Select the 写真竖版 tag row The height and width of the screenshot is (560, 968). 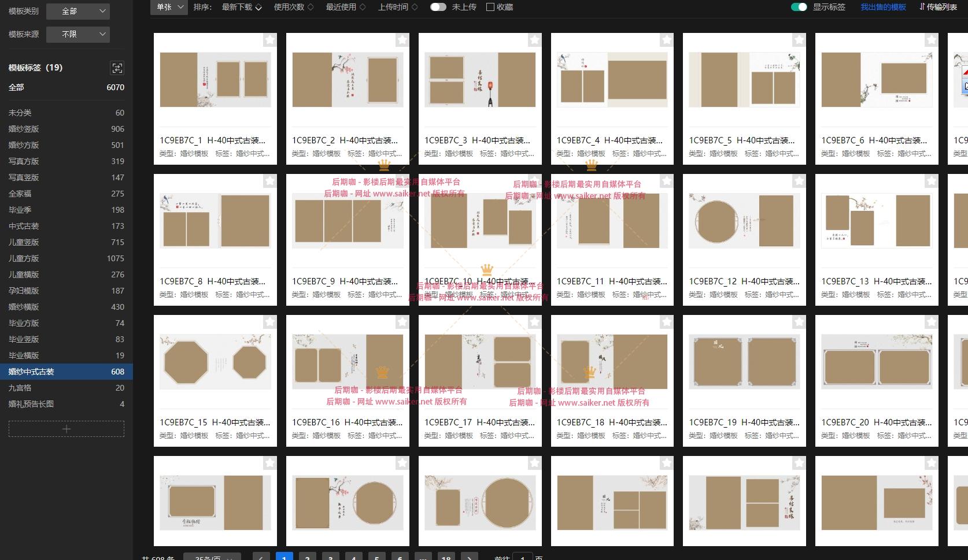(x=66, y=177)
